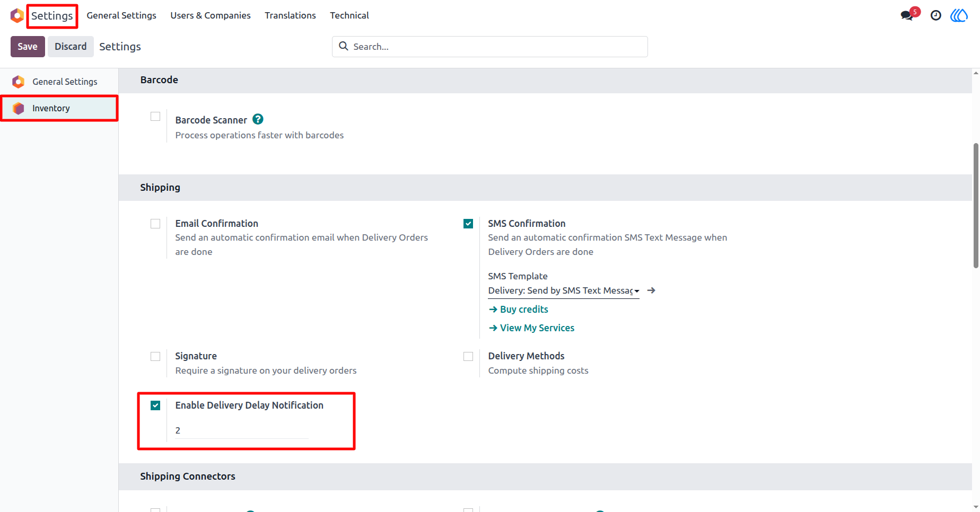The height and width of the screenshot is (512, 980).
Task: Open SMS template external link arrow
Action: [x=651, y=290]
